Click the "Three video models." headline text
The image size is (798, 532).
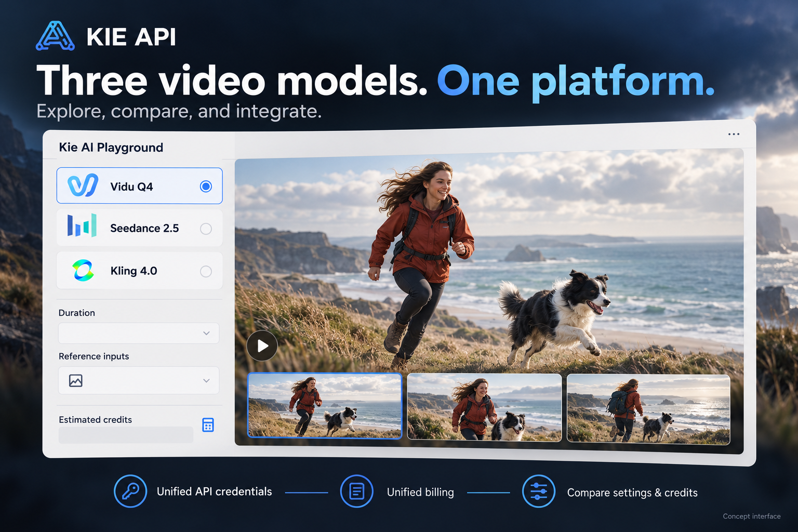232,81
